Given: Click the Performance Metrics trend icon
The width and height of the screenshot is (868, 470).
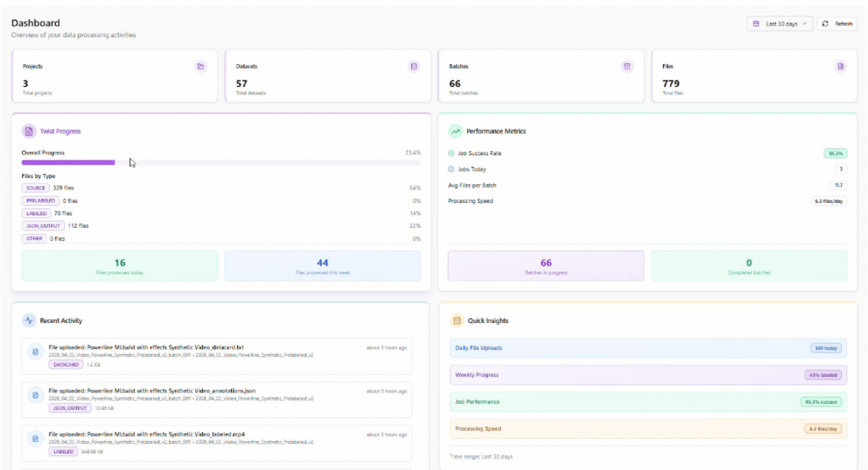Looking at the screenshot, I should (455, 131).
